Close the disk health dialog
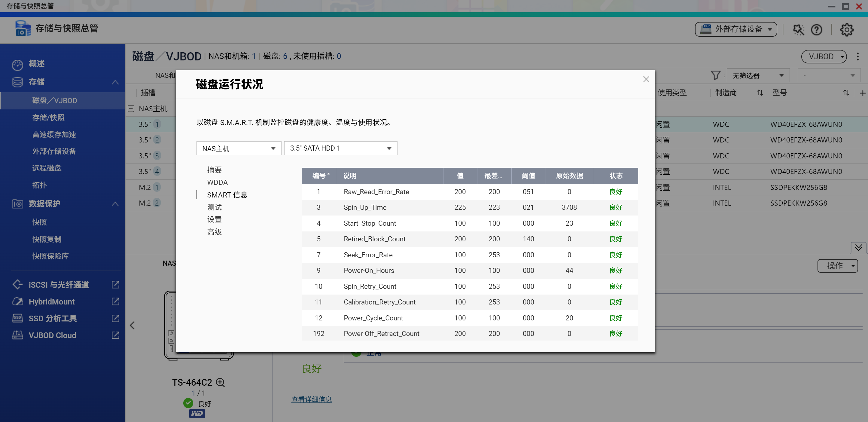The height and width of the screenshot is (422, 868). click(646, 79)
